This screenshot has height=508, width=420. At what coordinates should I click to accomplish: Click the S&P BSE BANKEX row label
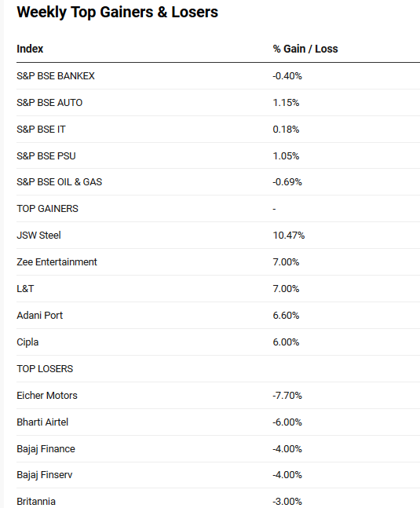point(56,76)
